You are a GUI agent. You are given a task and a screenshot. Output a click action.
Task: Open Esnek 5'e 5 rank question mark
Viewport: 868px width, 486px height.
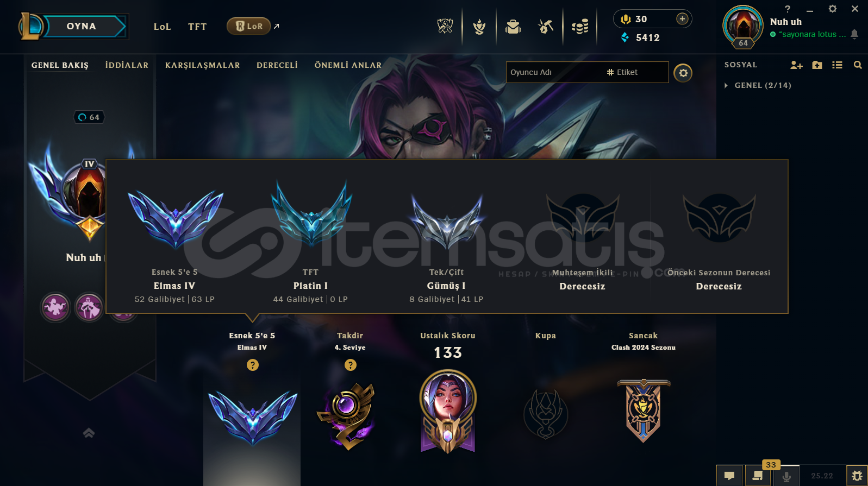click(x=252, y=365)
